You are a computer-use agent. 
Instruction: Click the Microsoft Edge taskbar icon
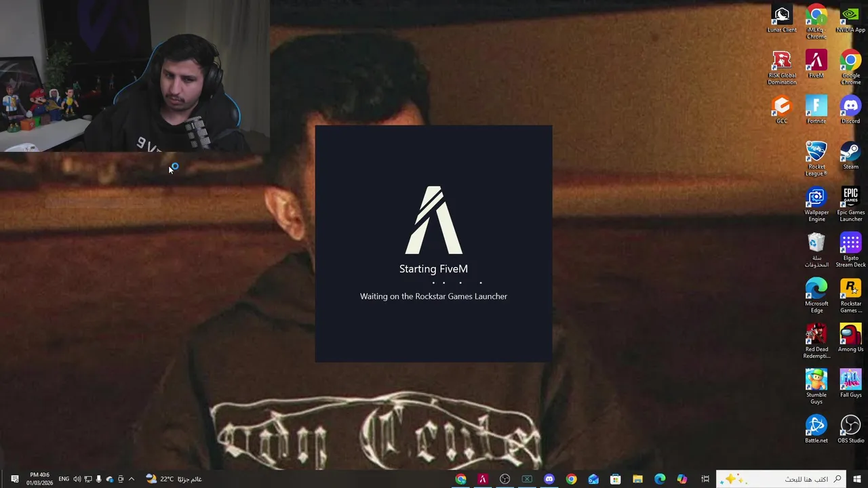[660, 479]
